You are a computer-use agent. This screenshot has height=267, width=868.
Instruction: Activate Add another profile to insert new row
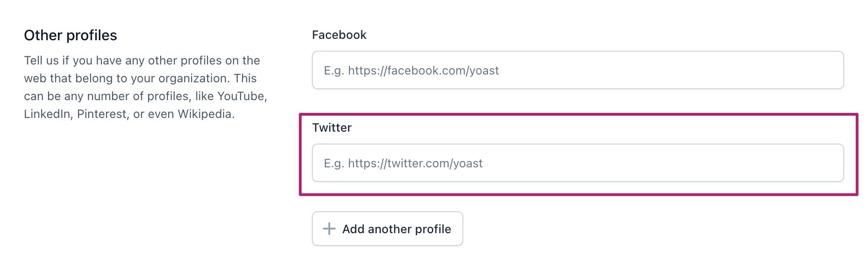click(386, 229)
